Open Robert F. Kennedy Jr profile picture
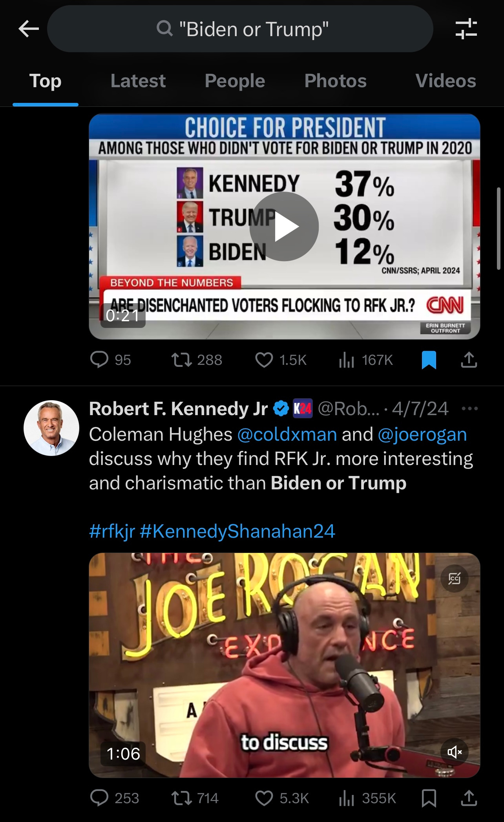The image size is (504, 822). (x=51, y=428)
